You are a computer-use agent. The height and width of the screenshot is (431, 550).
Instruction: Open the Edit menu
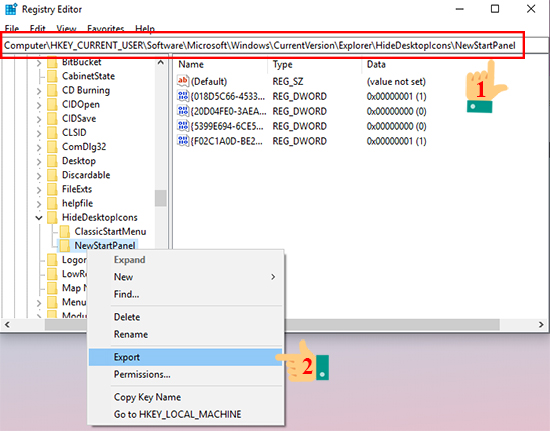click(x=38, y=29)
